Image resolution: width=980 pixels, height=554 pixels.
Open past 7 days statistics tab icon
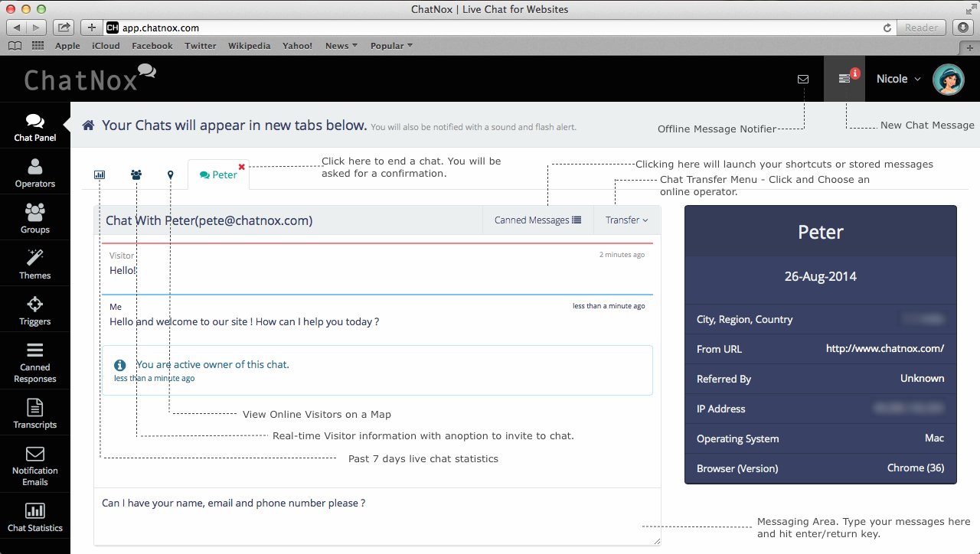point(100,174)
